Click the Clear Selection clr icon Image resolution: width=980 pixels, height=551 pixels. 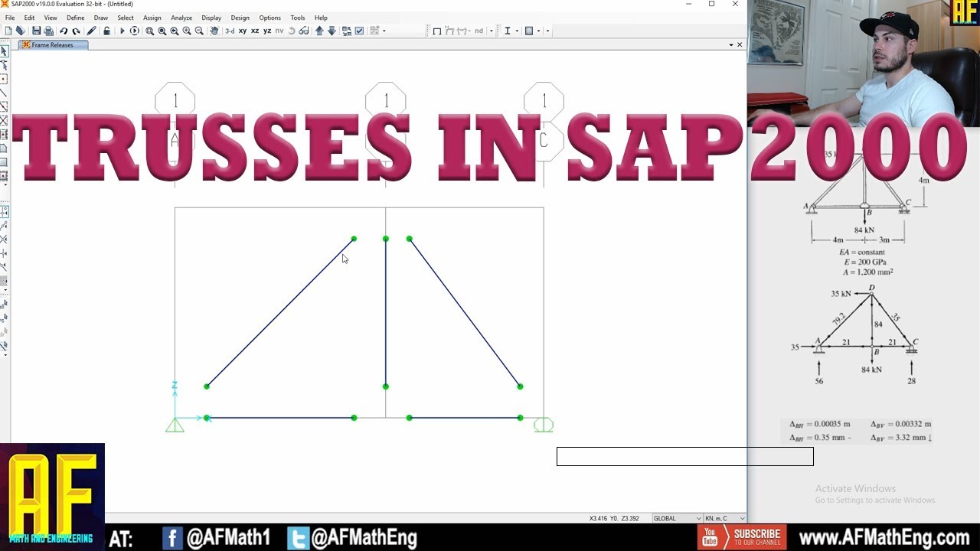pyautogui.click(x=5, y=331)
